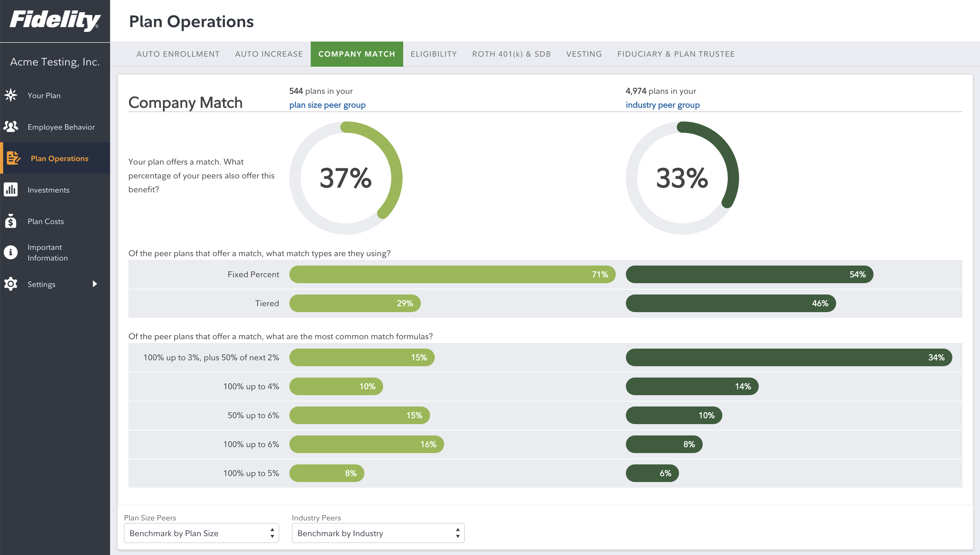Open the Fiduciary & Plan Trustee tab
The width and height of the screenshot is (980, 555).
(x=676, y=54)
